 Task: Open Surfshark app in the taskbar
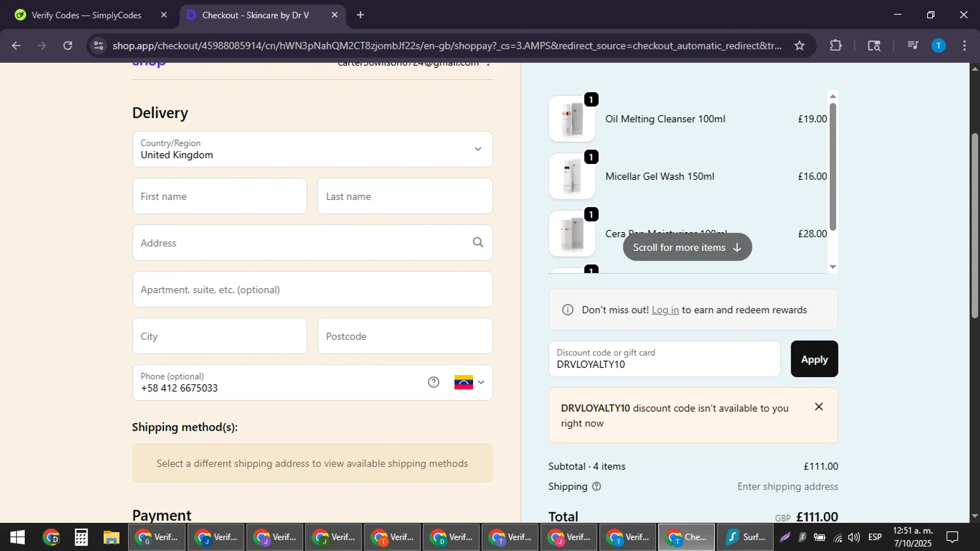[x=745, y=537]
